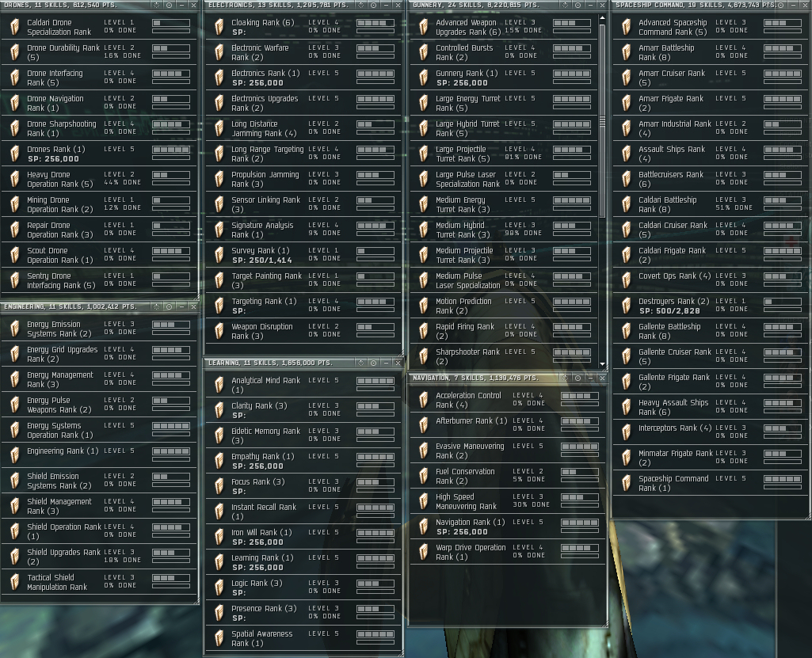Toggle the pin icon on the Drones window
Image resolution: width=812 pixels, height=658 pixels.
pos(169,5)
